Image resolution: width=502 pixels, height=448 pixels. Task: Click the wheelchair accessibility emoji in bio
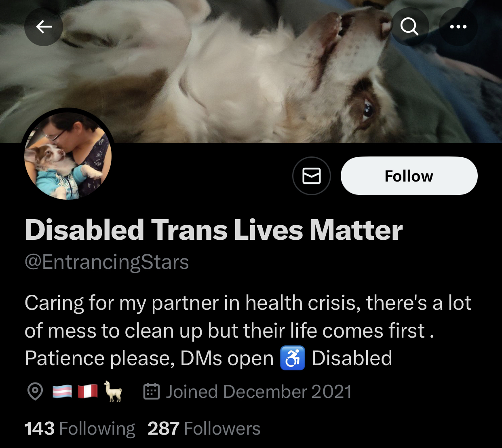click(293, 358)
